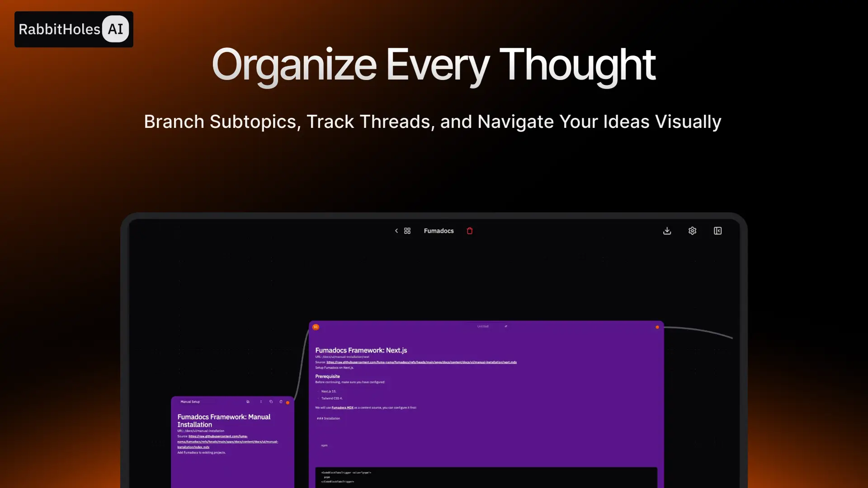The image size is (868, 488).
Task: Toggle the orange connector dot on Manual Setup card
Action: tap(288, 402)
